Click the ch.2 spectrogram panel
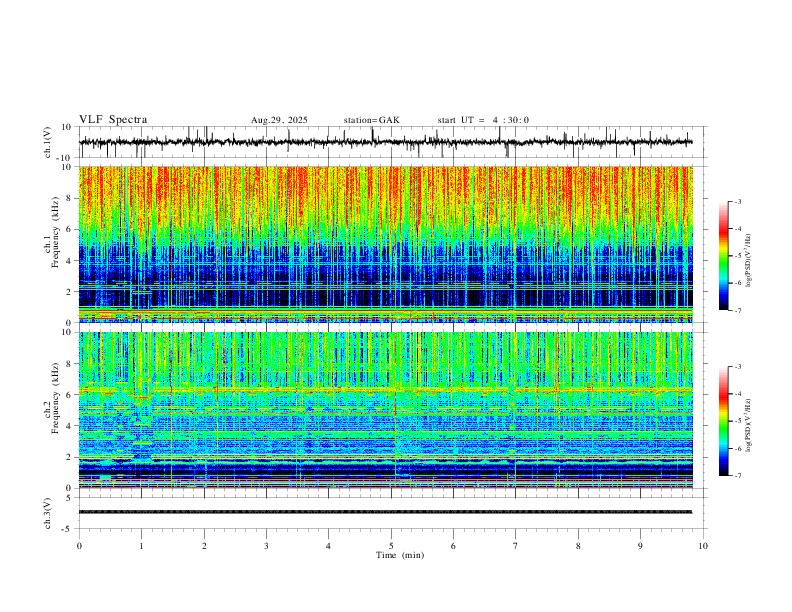Image resolution: width=792 pixels, height=612 pixels. click(385, 410)
